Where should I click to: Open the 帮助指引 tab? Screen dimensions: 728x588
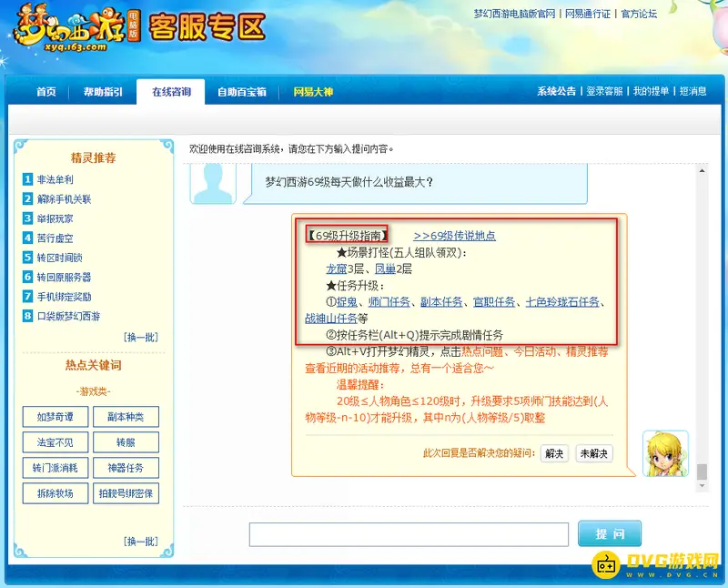(x=103, y=92)
